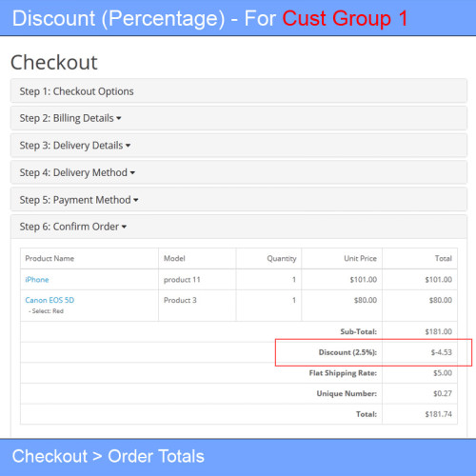Click the Unit Price column header
Screen dimensions: 476x476
(x=361, y=258)
